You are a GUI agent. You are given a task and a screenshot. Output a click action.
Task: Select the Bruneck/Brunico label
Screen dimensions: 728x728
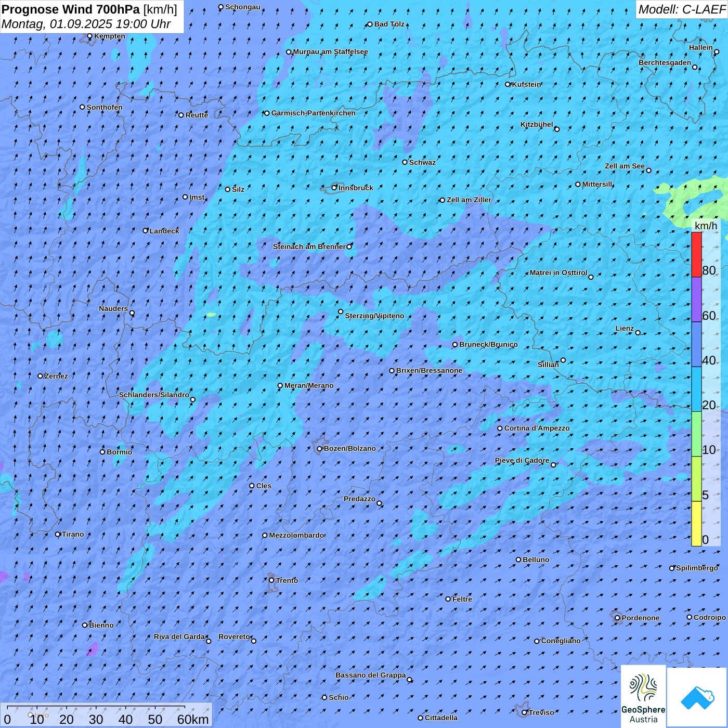(x=488, y=344)
